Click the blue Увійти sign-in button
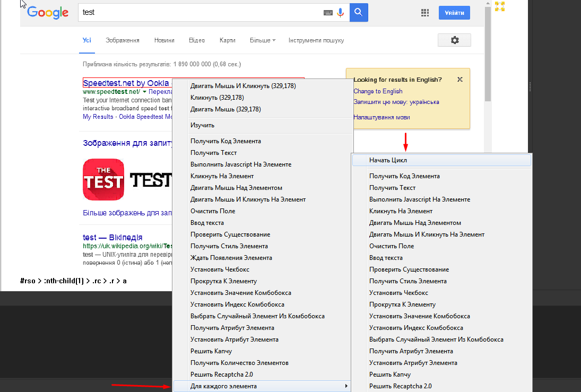The image size is (581, 392). (454, 13)
